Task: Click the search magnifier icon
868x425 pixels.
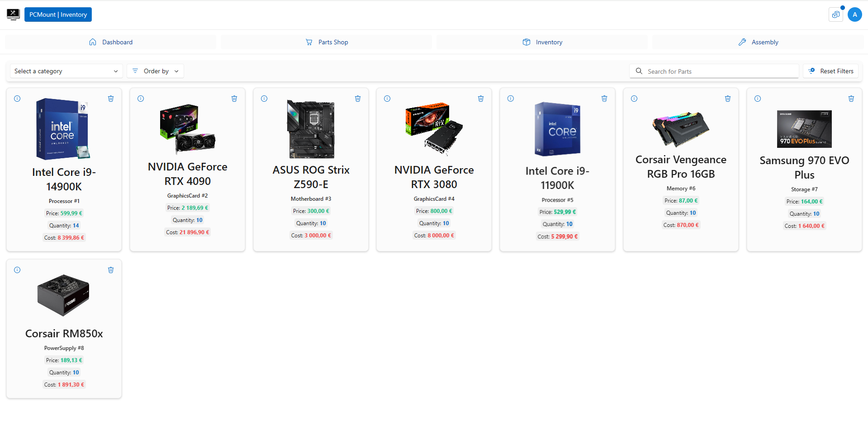Action: coord(639,71)
